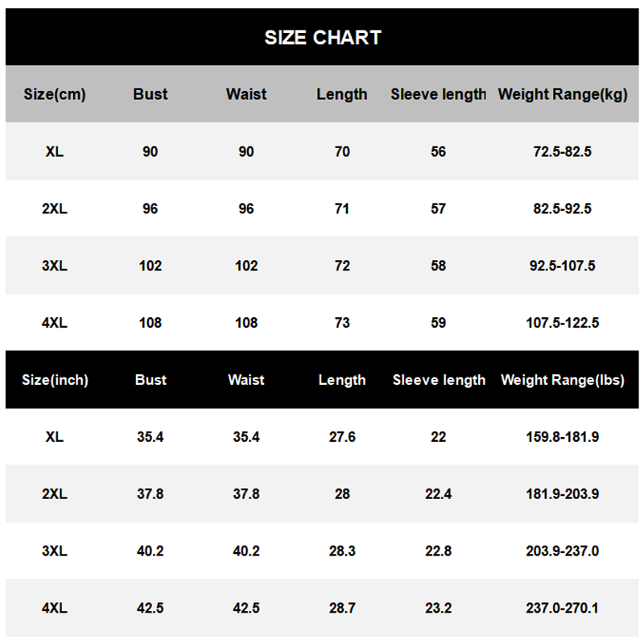The width and height of the screenshot is (644, 644).
Task: Click the 3XL waist value 102
Action: coord(246,266)
